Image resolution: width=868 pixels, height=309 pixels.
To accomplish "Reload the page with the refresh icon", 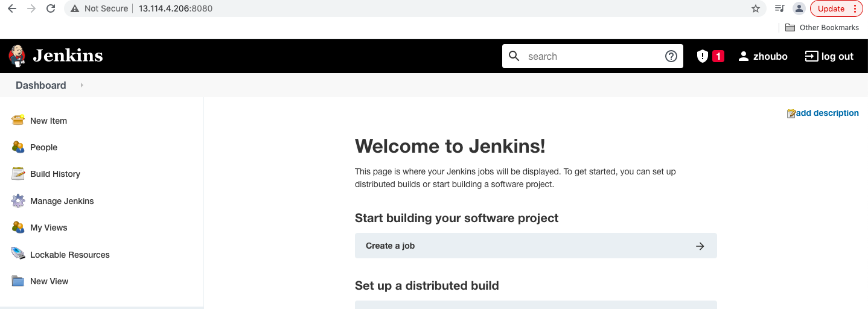I will 51,8.
